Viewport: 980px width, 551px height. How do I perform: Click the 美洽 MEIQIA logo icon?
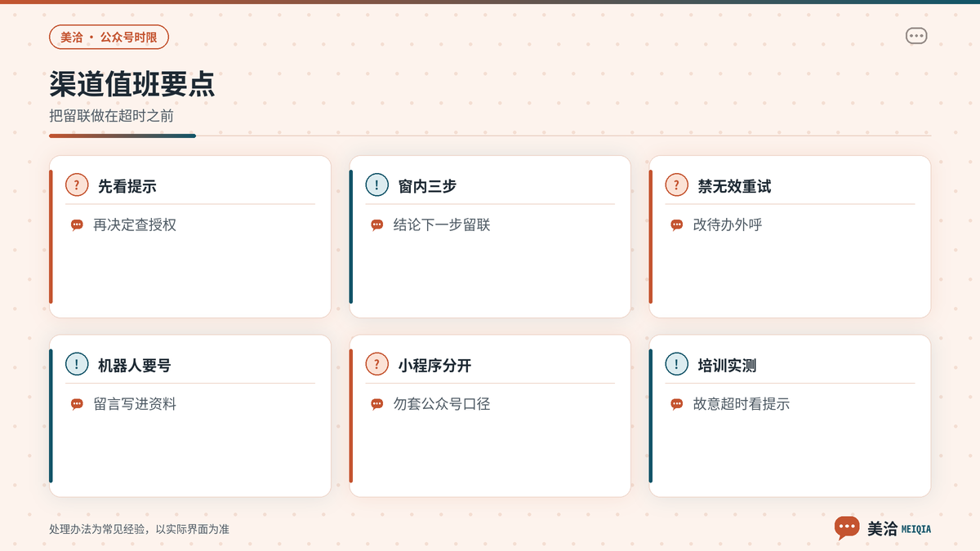(x=847, y=528)
